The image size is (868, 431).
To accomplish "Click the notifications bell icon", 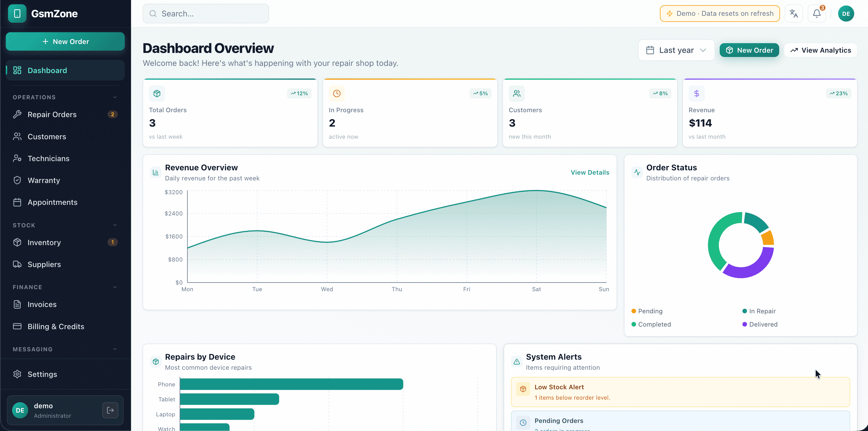I will click(817, 14).
